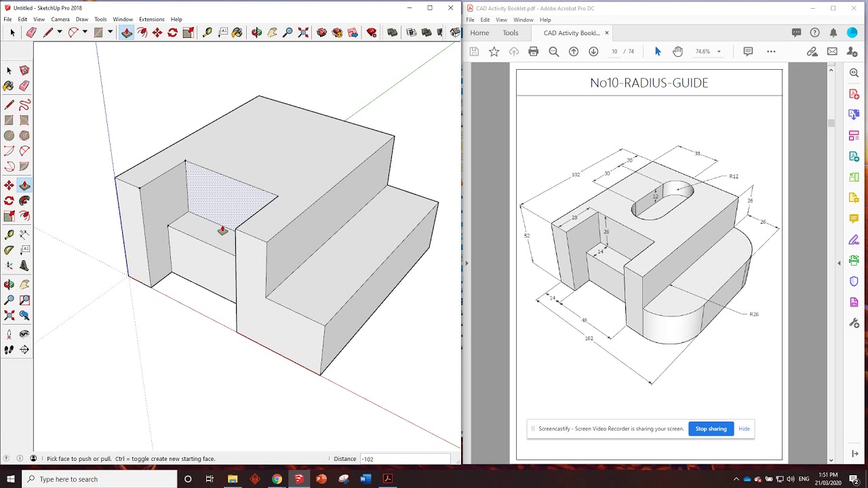Open Task View on the taskbar

tap(210, 479)
